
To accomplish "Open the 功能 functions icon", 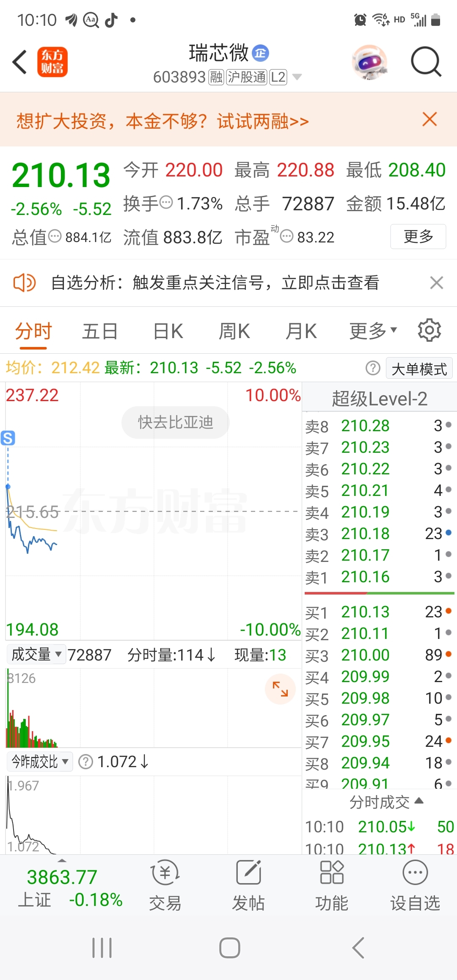I will click(x=332, y=885).
